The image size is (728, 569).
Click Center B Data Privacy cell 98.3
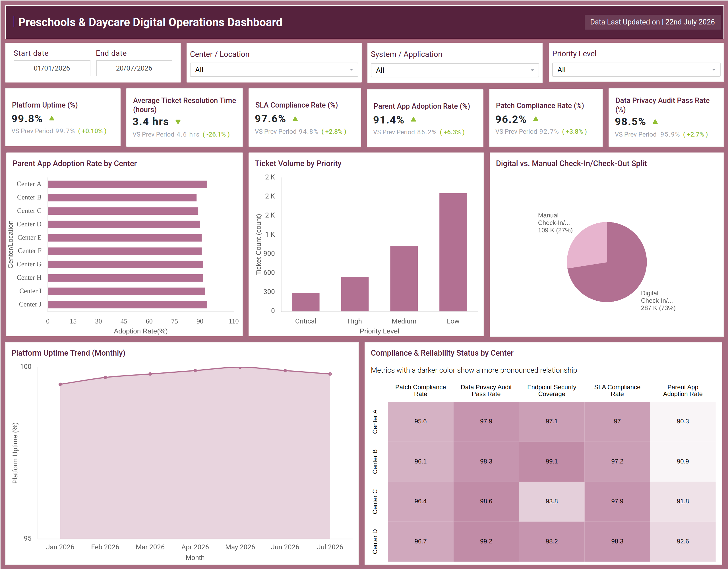pyautogui.click(x=486, y=461)
